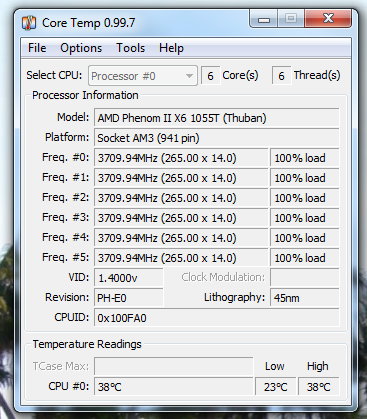This screenshot has height=419, width=367.
Task: Click the Temperature Readings group label
Action: point(87,344)
